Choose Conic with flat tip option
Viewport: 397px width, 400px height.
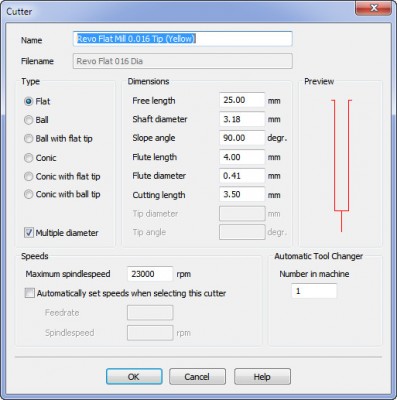tap(29, 176)
